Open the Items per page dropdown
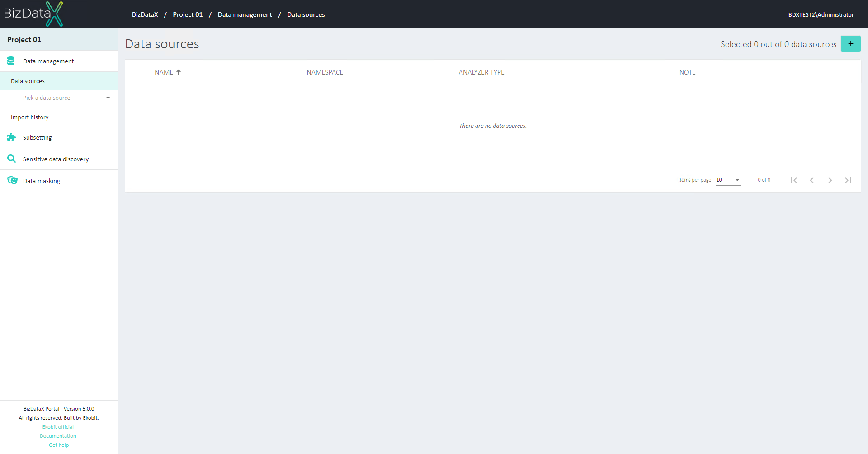 [728, 180]
